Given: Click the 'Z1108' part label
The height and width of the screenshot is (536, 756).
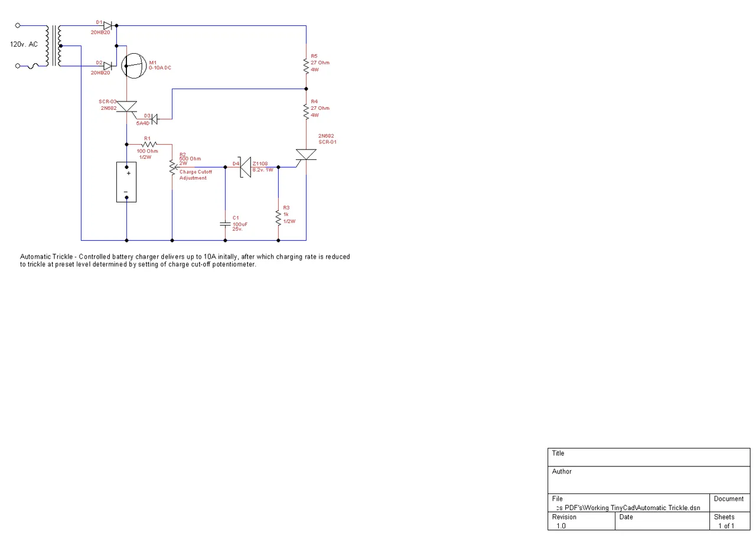Looking at the screenshot, I should tap(260, 164).
